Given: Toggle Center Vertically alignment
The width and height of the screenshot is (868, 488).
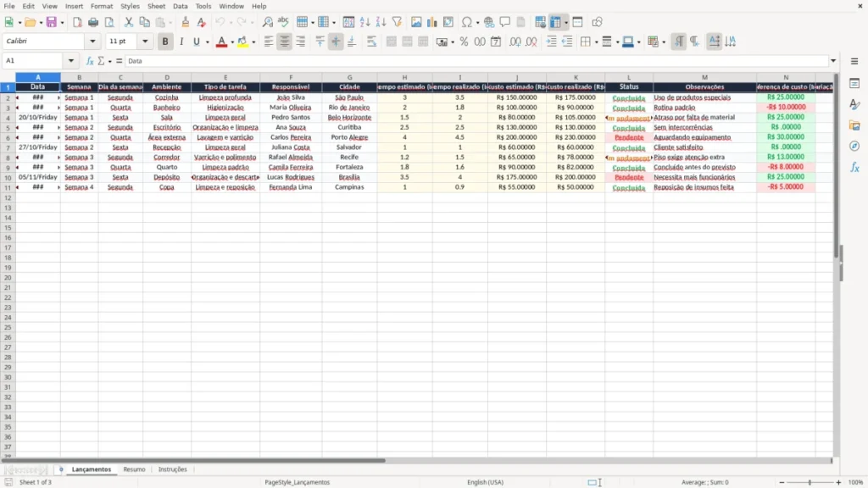Looking at the screenshot, I should pyautogui.click(x=336, y=42).
